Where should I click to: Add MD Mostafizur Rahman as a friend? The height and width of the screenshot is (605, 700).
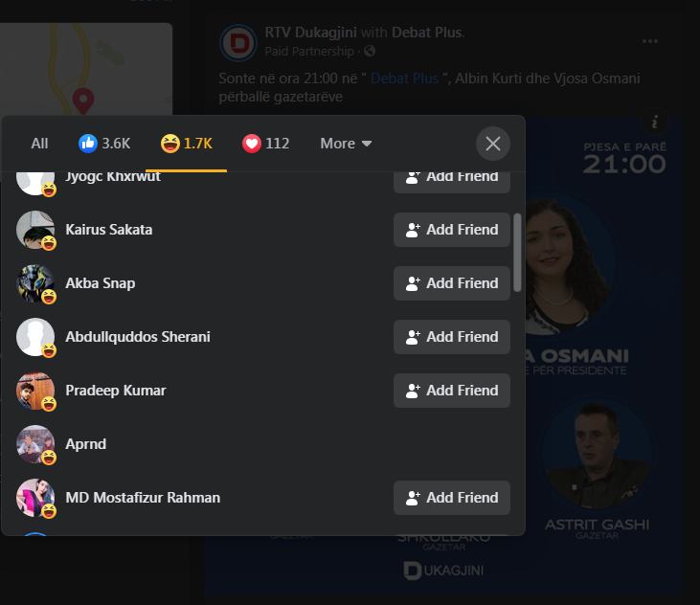click(x=451, y=498)
